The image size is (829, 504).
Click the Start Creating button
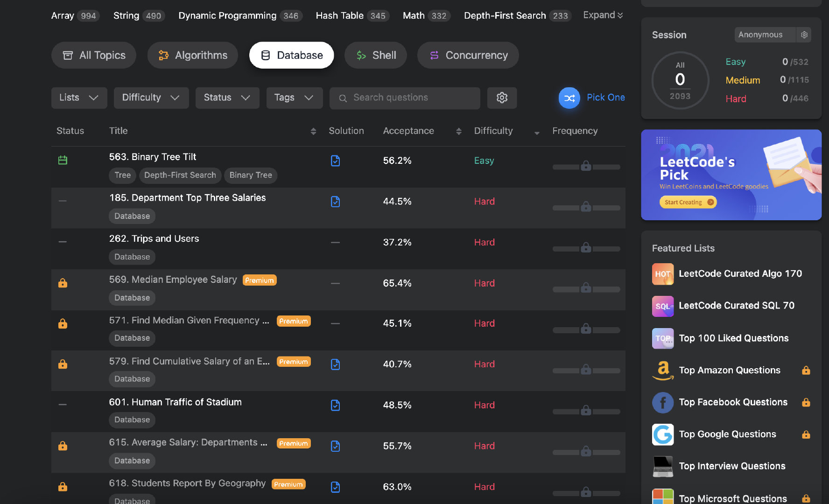coord(688,202)
